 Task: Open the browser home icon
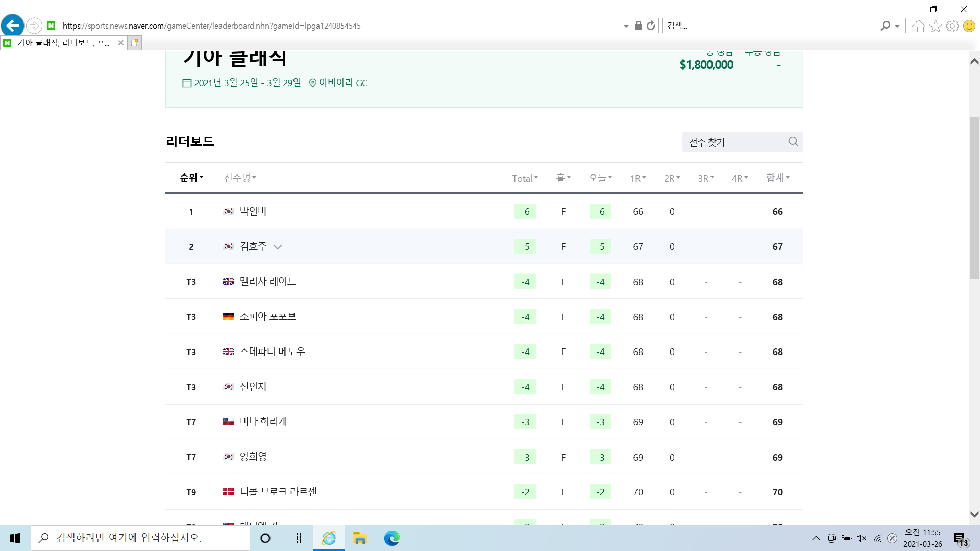pos(919,26)
